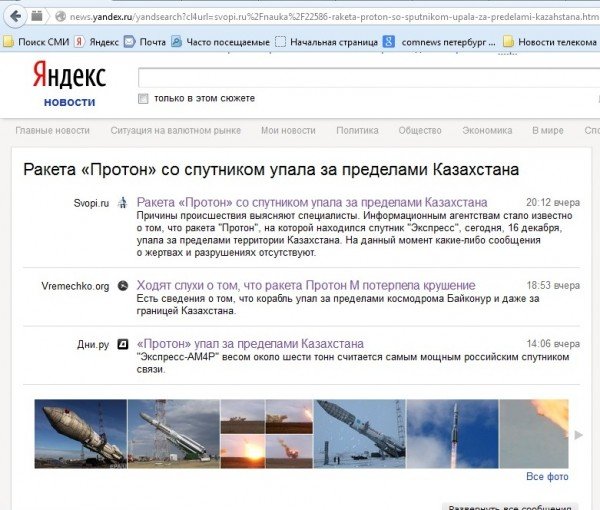The image size is (600, 510).
Task: Click the history icon beside the back button
Action: (37, 16)
